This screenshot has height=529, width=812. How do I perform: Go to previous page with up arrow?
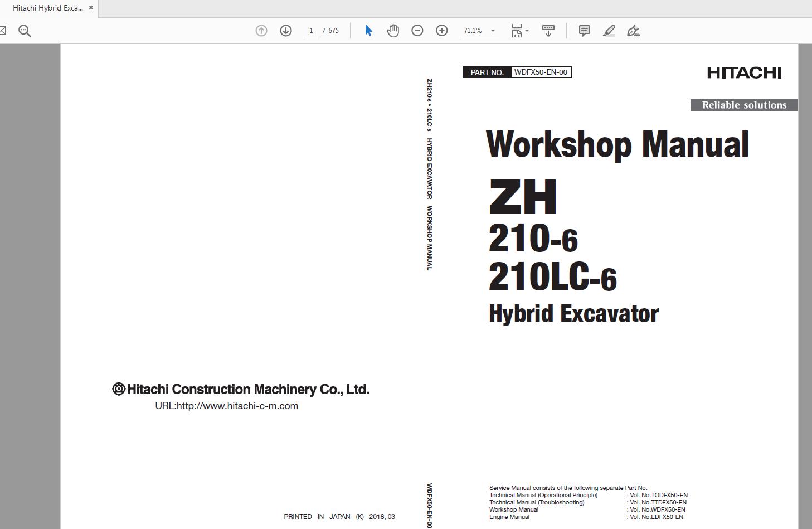tap(261, 31)
